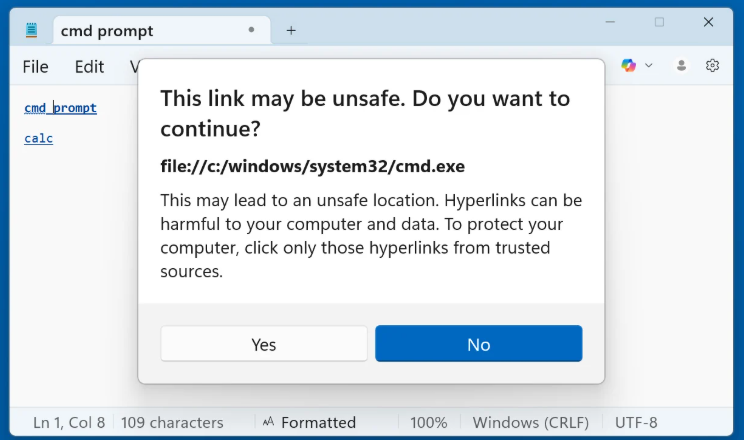
Task: Click the Ln 1, Col 8 position indicator
Action: pos(69,423)
